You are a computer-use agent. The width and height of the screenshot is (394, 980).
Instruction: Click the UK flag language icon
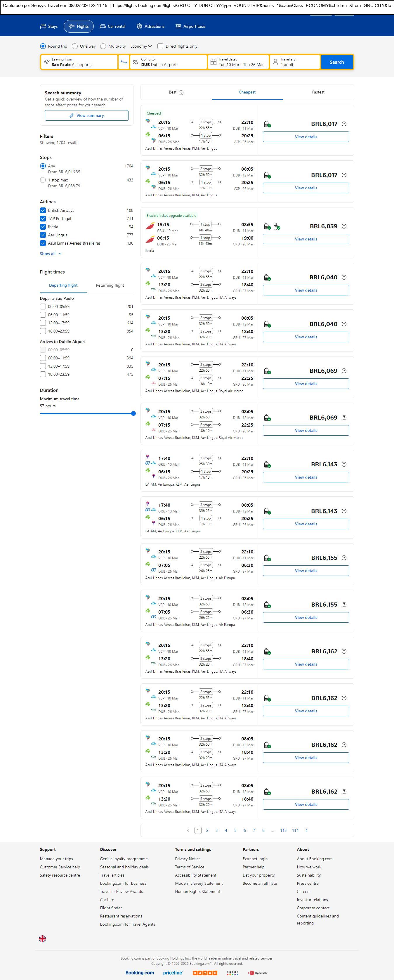tap(42, 939)
